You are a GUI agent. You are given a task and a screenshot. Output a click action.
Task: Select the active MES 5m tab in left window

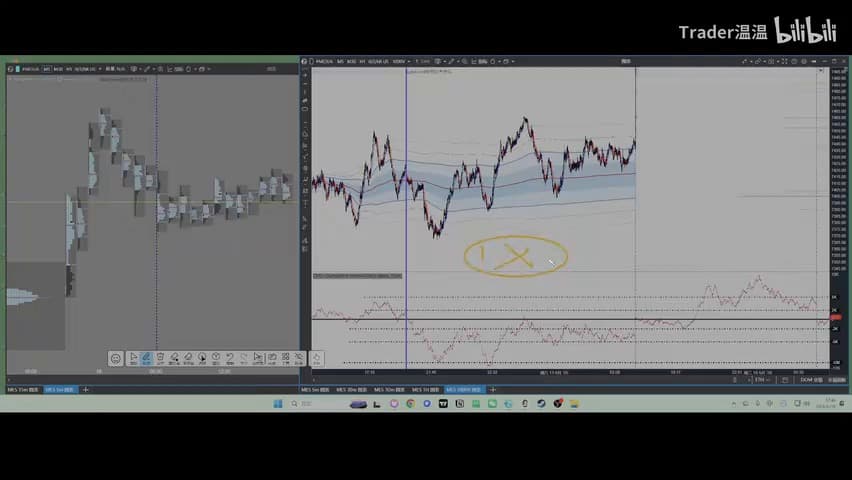click(x=60, y=390)
